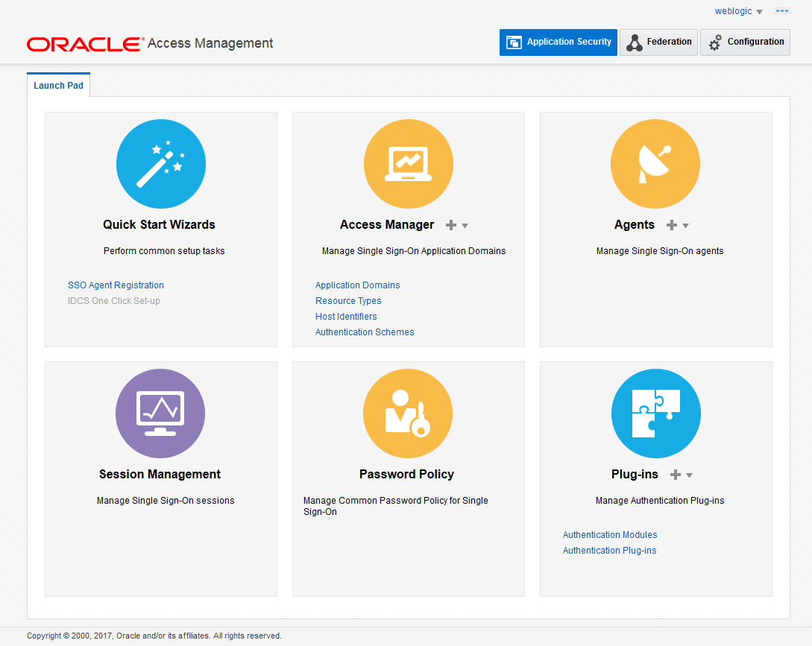Click the Plug-ins heading
Viewport: 812px width, 646px height.
[635, 474]
